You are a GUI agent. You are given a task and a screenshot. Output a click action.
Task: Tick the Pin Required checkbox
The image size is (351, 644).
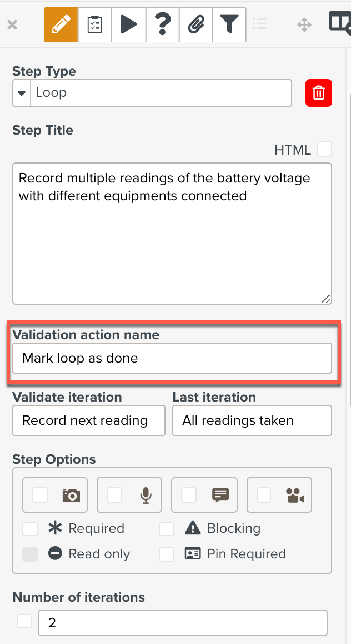coord(167,554)
